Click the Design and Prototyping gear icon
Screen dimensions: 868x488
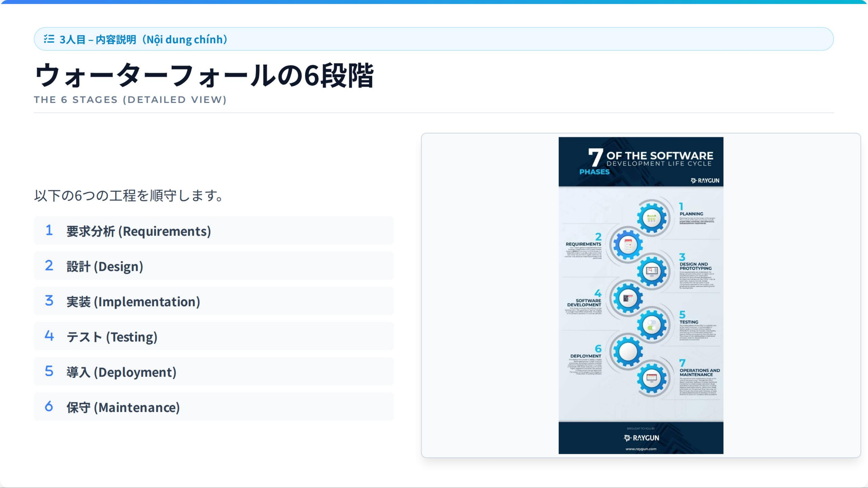click(652, 271)
